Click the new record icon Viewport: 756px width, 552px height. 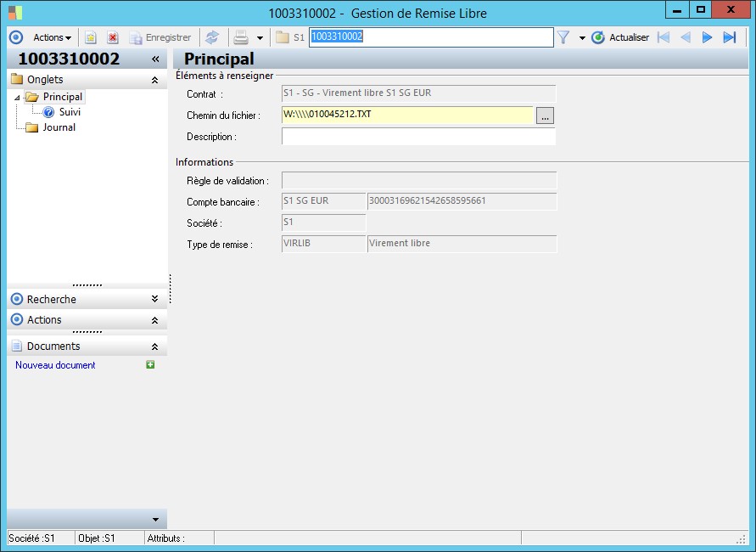(91, 37)
